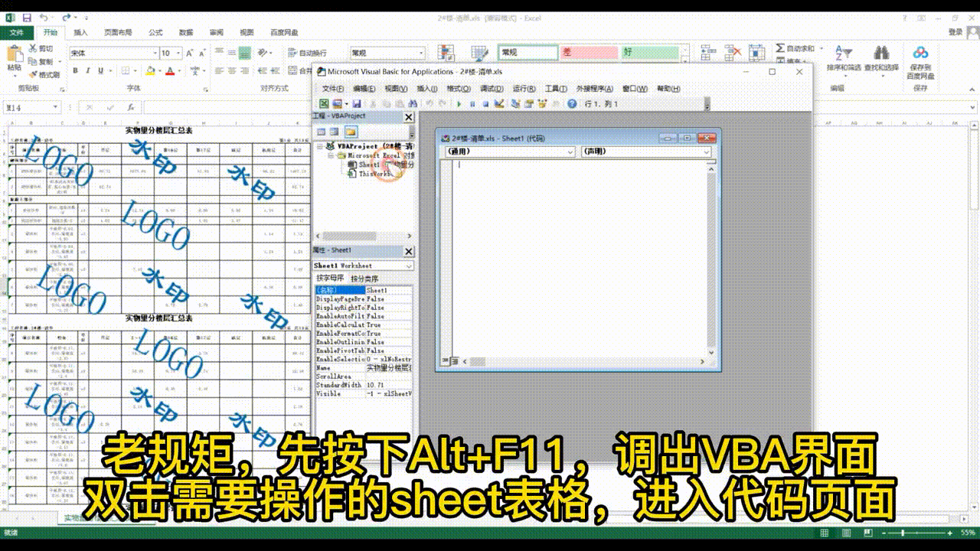
Task: Click the Save icon in VBA toolbar
Action: pos(358,103)
